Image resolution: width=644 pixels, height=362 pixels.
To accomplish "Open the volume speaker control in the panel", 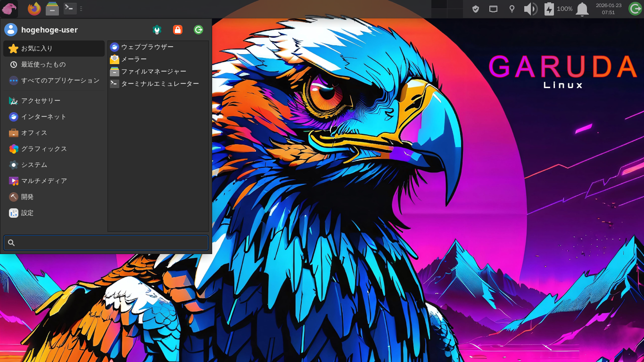I will click(x=531, y=9).
